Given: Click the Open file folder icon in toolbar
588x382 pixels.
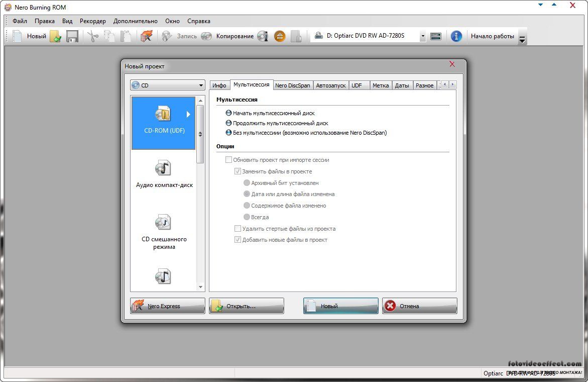Looking at the screenshot, I should click(x=56, y=36).
